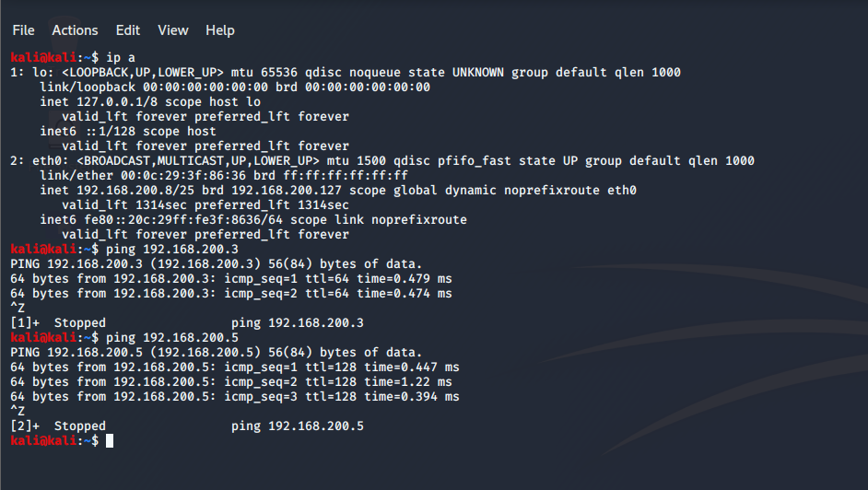Open the View menu
Viewport: 868px width, 490px height.
pyautogui.click(x=172, y=30)
